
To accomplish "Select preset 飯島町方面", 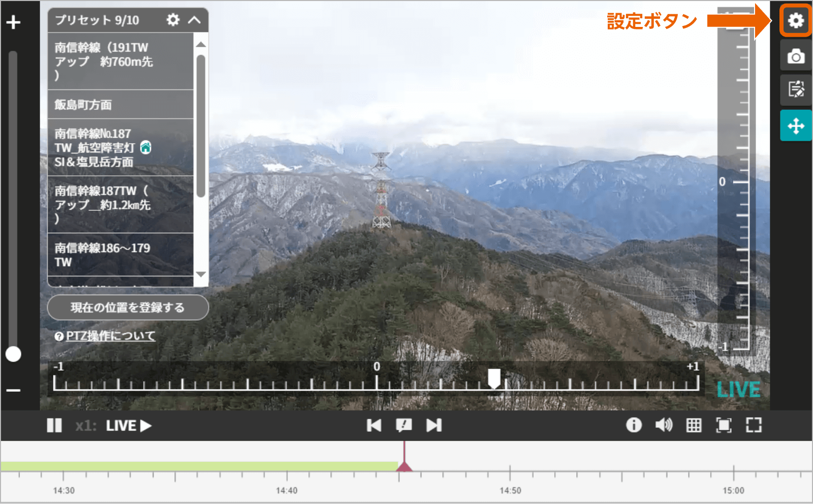I will click(x=120, y=105).
